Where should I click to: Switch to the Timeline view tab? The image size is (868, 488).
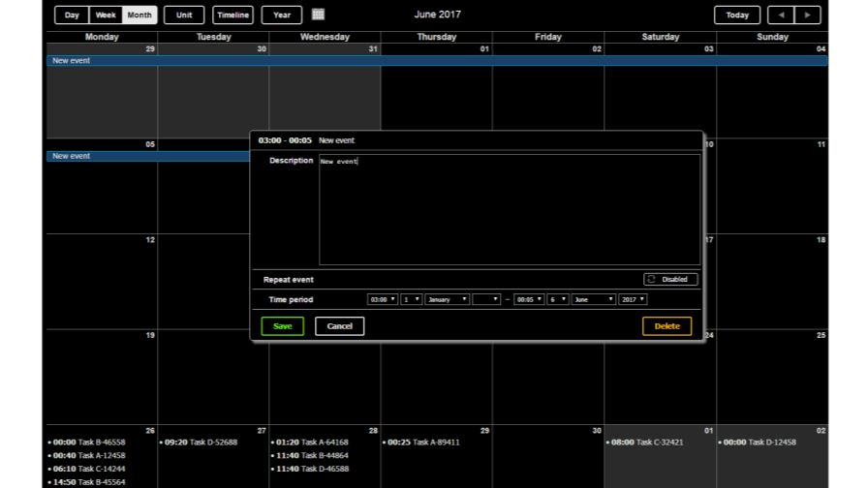(233, 15)
